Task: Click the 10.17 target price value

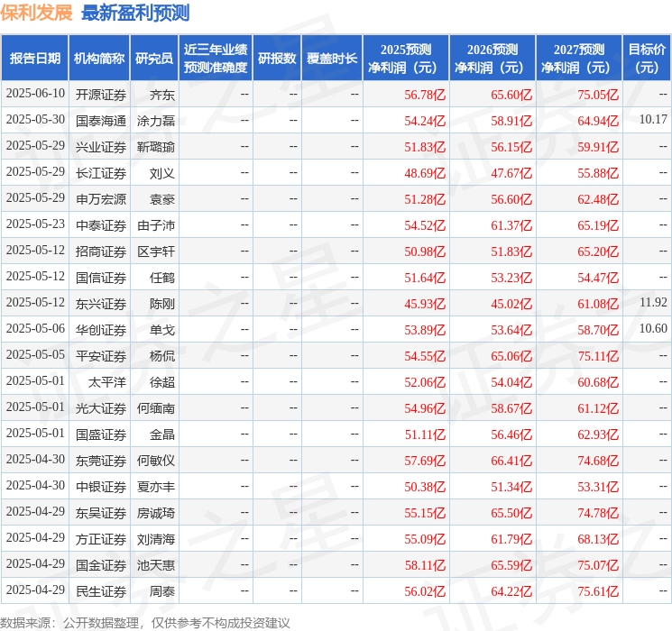Action: point(653,119)
